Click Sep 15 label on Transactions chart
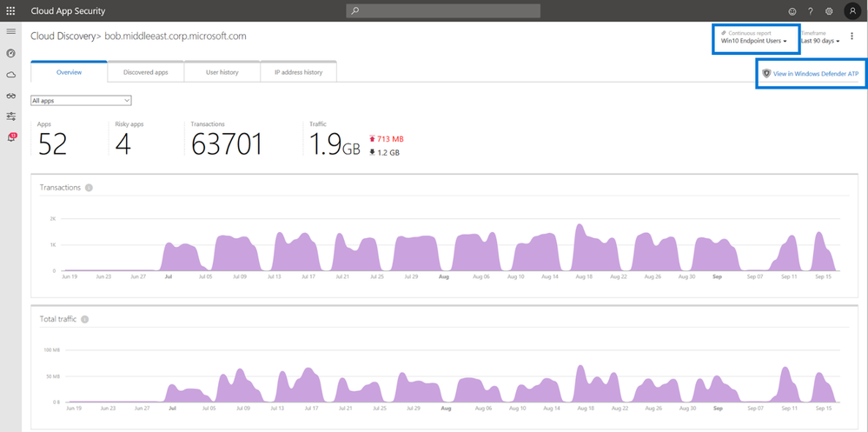Image resolution: width=868 pixels, height=432 pixels. [825, 276]
